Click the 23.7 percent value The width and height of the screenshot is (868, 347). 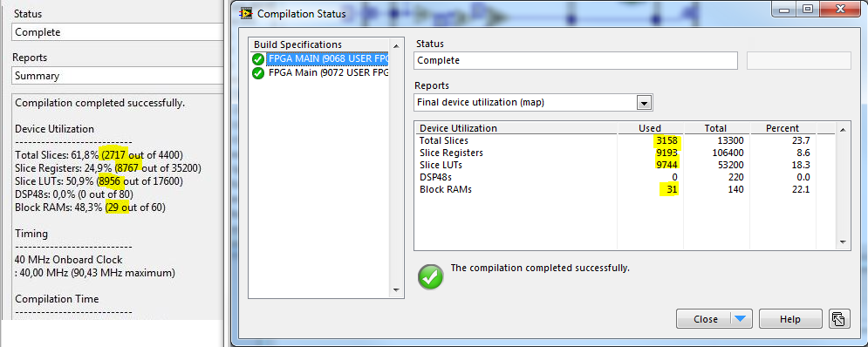click(801, 140)
